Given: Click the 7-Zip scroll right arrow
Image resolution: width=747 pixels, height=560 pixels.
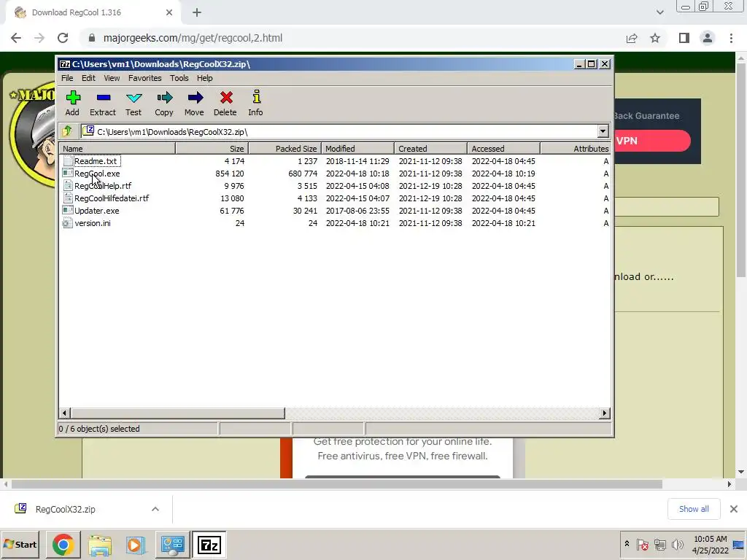Looking at the screenshot, I should pos(605,413).
